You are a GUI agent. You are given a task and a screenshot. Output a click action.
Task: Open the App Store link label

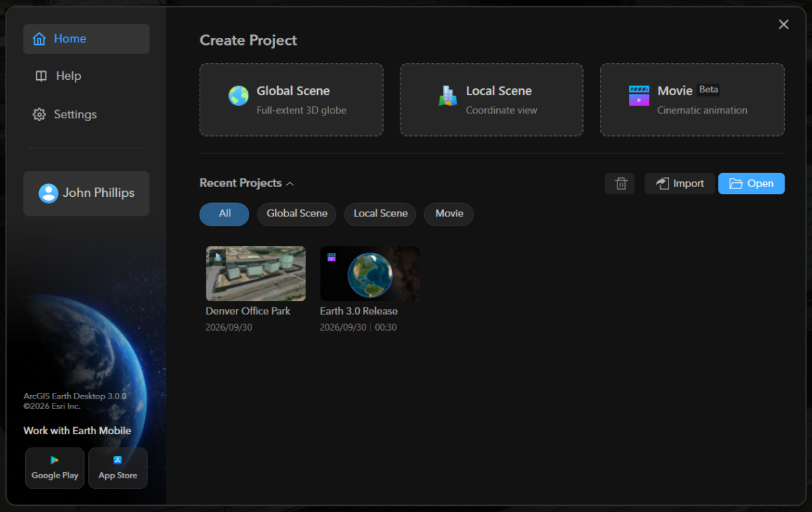(x=118, y=475)
